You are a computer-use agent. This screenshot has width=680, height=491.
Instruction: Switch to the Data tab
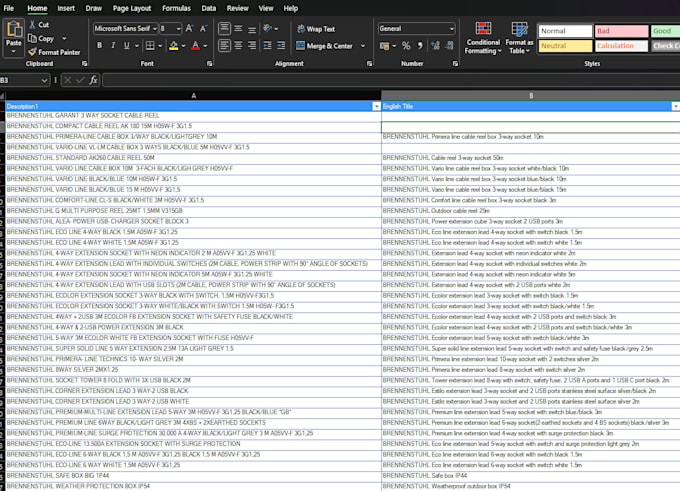(x=209, y=8)
